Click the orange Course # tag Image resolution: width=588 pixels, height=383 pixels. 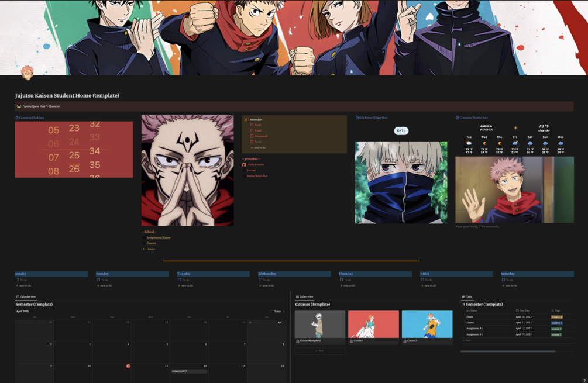tap(557, 317)
